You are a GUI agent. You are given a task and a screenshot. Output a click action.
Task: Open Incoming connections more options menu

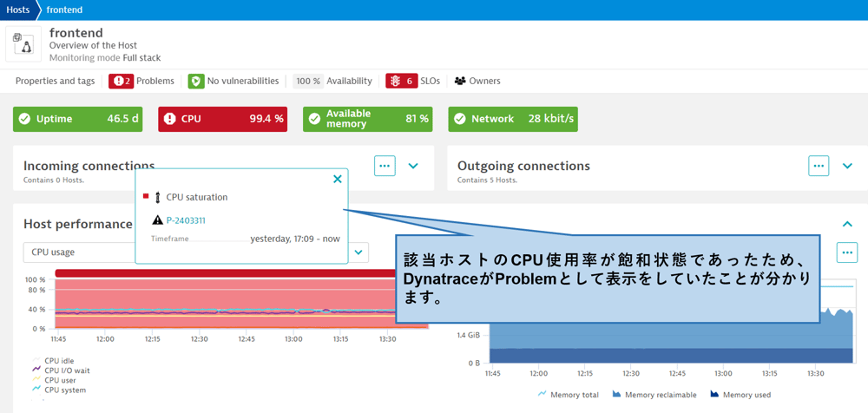pyautogui.click(x=385, y=166)
